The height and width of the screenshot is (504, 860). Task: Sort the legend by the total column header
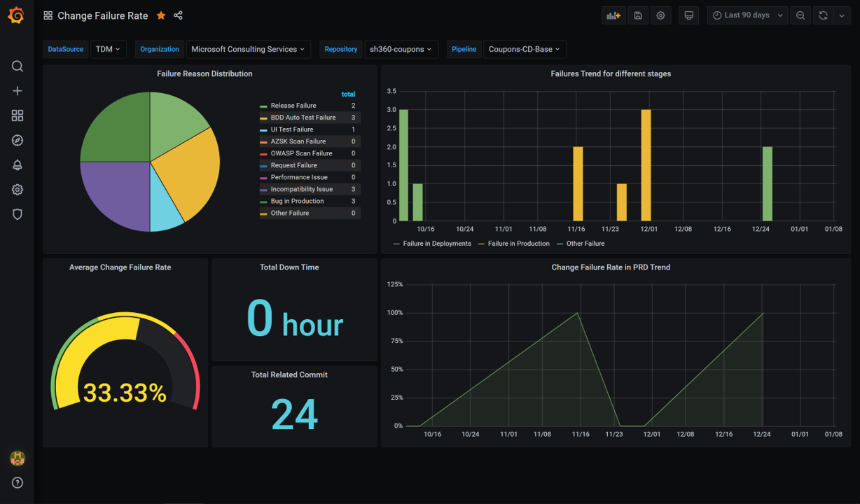[348, 94]
